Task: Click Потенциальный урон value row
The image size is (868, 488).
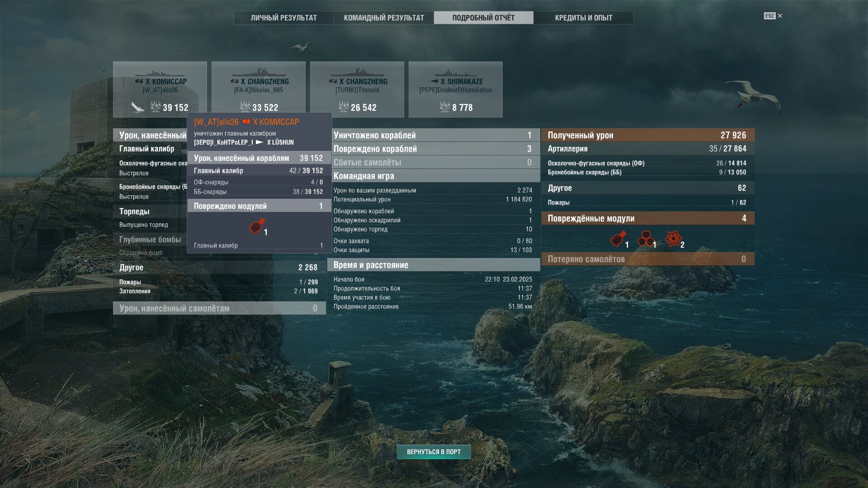Action: [433, 199]
